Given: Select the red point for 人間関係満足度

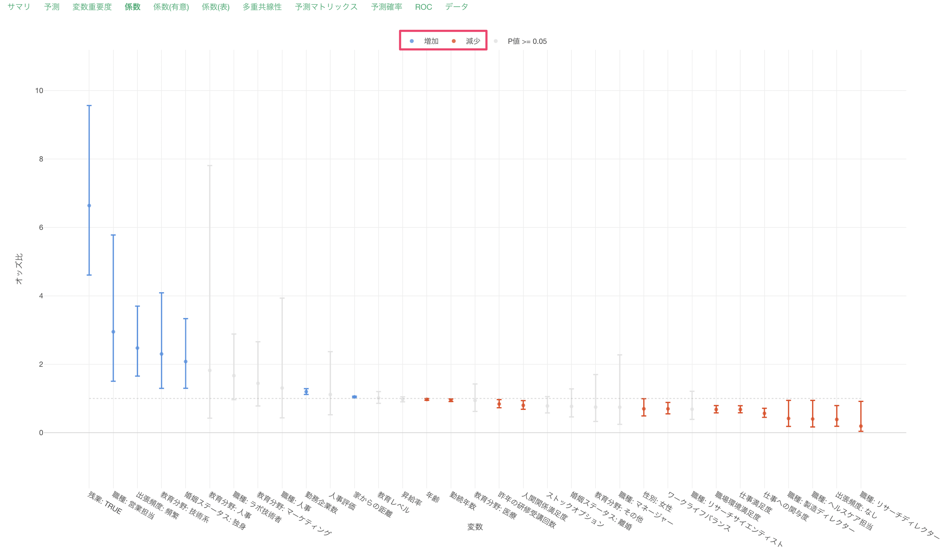Looking at the screenshot, I should pyautogui.click(x=523, y=405).
